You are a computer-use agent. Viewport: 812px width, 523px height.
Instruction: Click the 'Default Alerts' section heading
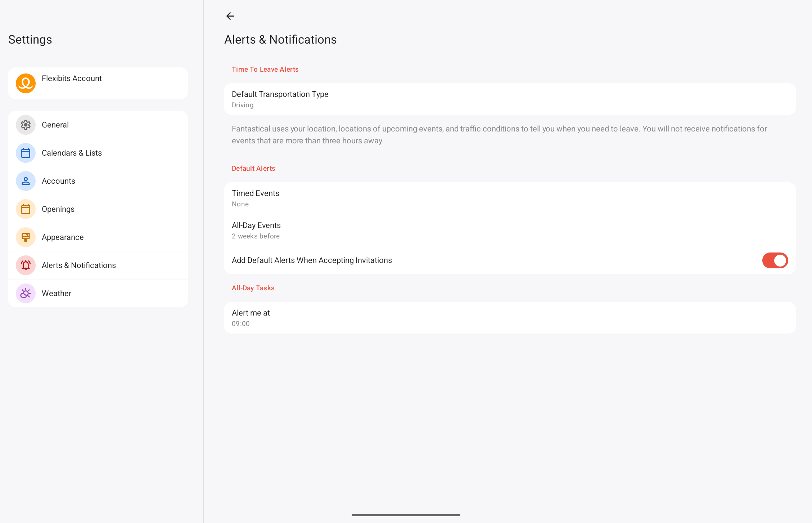(x=253, y=168)
